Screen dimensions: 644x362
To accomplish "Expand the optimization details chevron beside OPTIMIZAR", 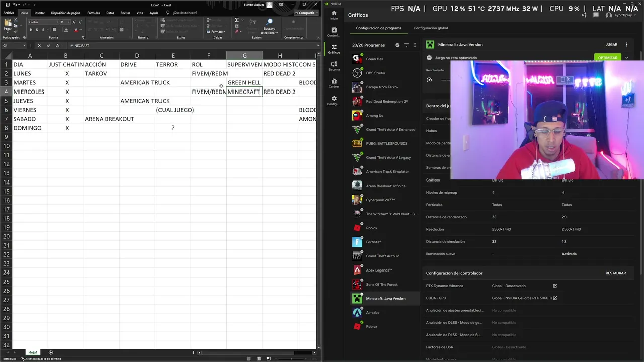I will click(627, 58).
